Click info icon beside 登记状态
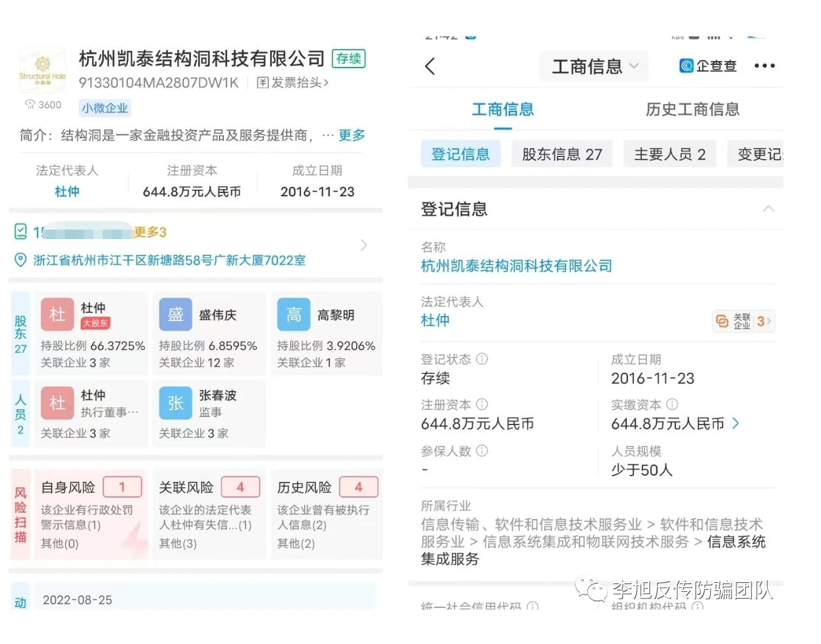 coord(482,359)
